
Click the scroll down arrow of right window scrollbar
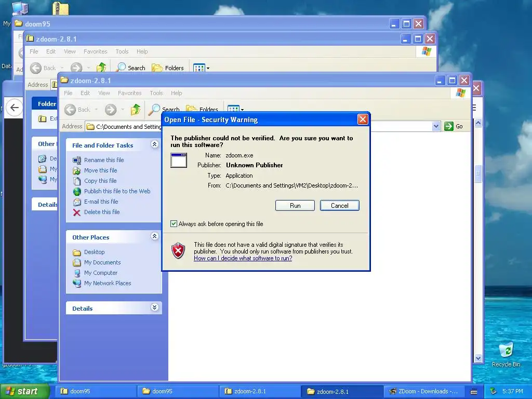[478, 358]
